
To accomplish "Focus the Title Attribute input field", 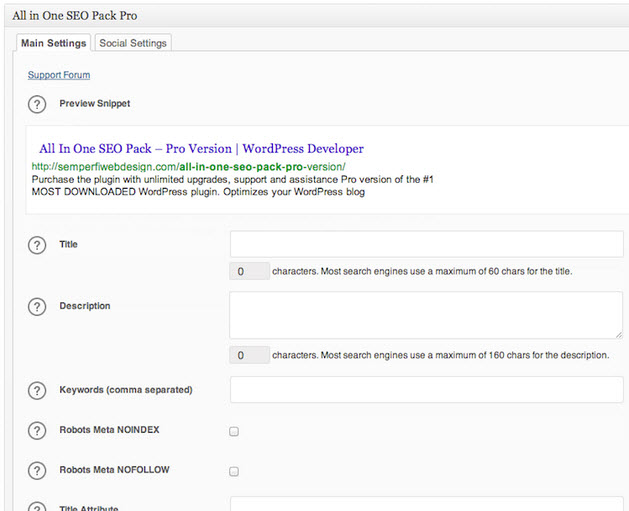I will point(426,504).
